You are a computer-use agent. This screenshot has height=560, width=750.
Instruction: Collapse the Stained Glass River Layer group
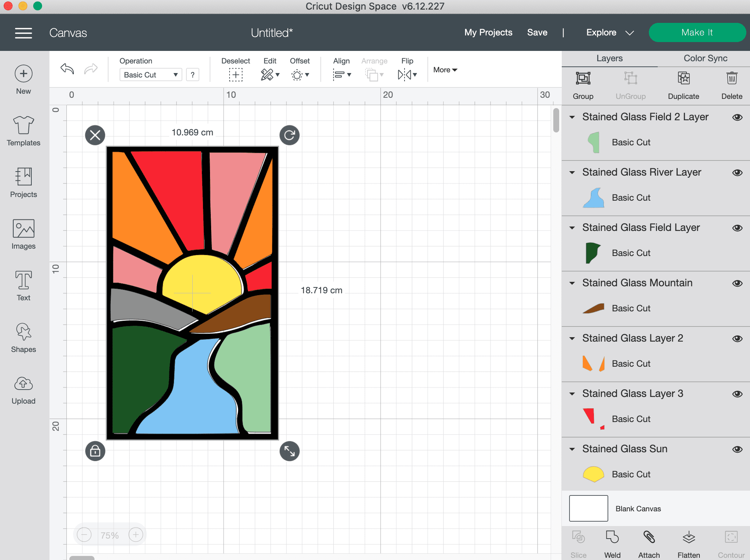pos(572,173)
